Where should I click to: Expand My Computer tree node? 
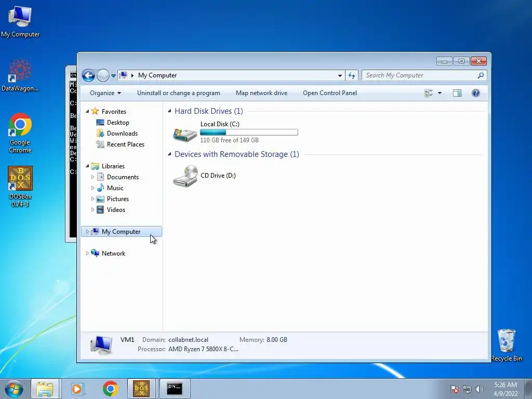tap(87, 231)
